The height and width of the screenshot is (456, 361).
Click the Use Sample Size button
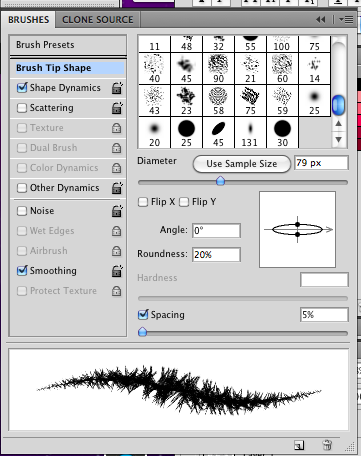[x=242, y=164]
